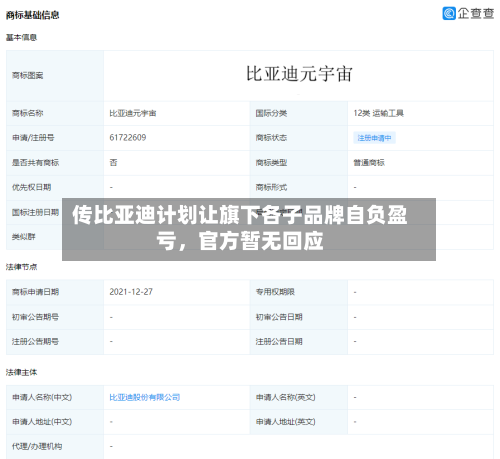Click the 商标名称 label

click(x=28, y=113)
